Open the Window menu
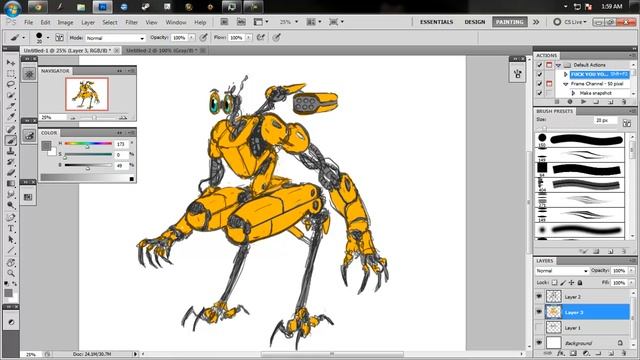 [x=176, y=22]
